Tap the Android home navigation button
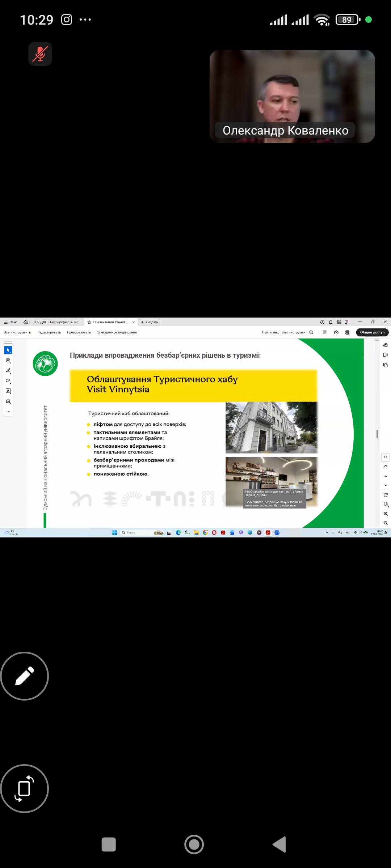391x868 pixels. pyautogui.click(x=194, y=844)
